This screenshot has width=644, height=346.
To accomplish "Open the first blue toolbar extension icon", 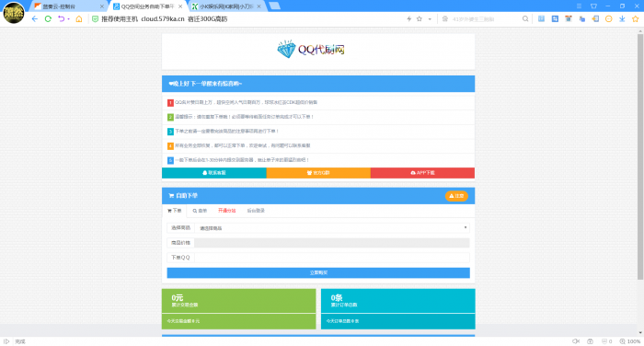I will [x=541, y=19].
